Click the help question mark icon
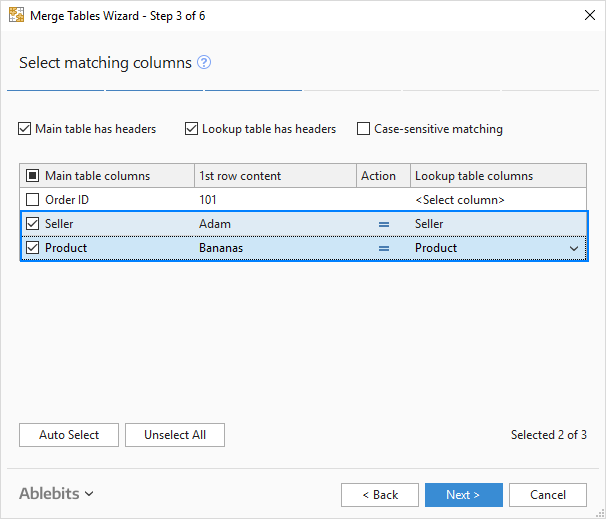Image resolution: width=606 pixels, height=519 pixels. [204, 62]
